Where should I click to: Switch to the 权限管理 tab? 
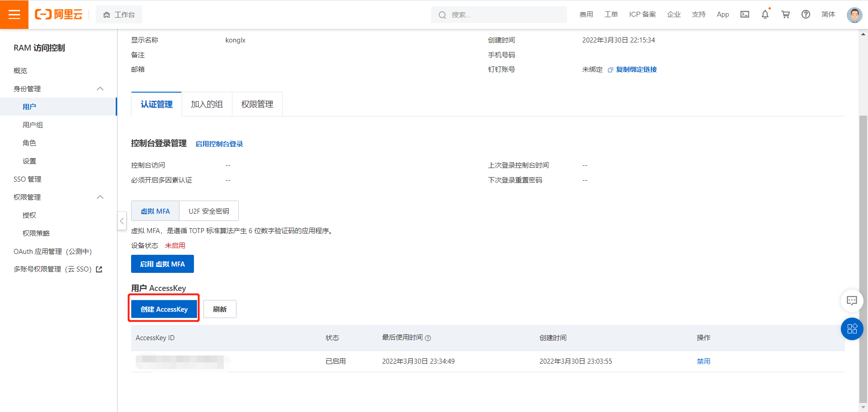(257, 104)
